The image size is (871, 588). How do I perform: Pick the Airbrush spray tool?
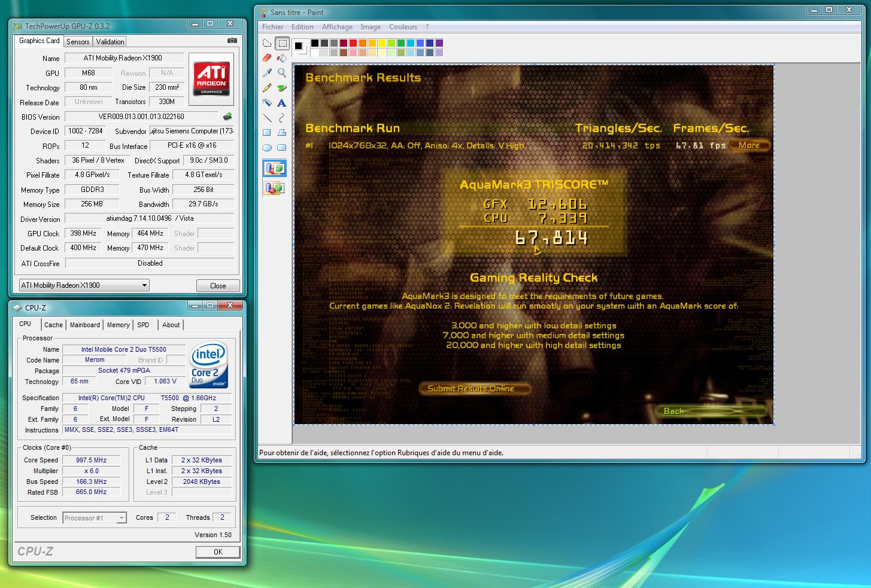pyautogui.click(x=267, y=103)
